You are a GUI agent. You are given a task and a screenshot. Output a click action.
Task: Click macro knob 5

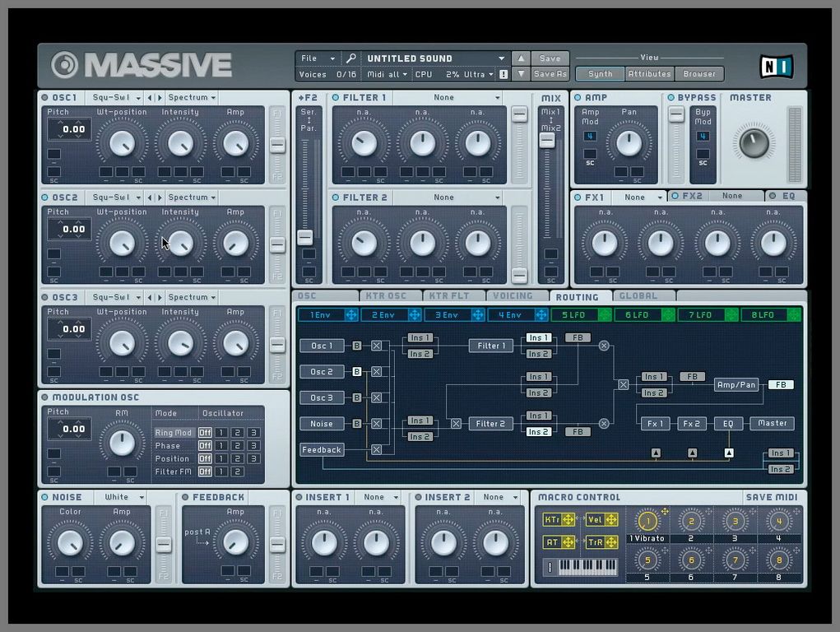(647, 560)
